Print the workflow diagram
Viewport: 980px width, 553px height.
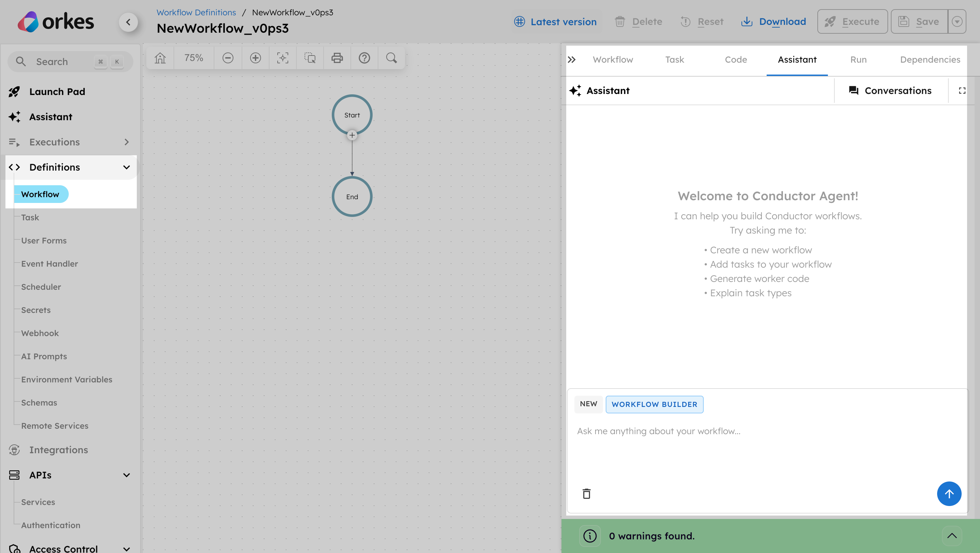click(x=337, y=58)
